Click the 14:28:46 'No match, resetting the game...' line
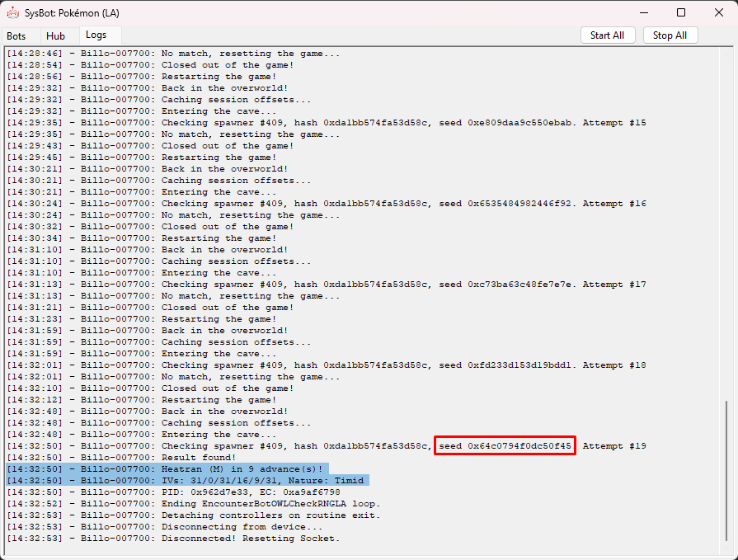 click(173, 54)
